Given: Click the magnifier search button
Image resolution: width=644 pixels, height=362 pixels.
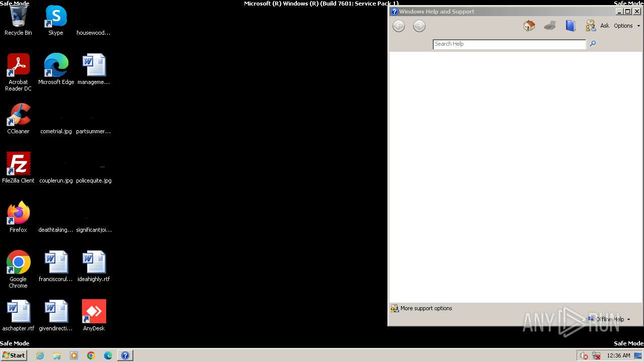Looking at the screenshot, I should 593,44.
